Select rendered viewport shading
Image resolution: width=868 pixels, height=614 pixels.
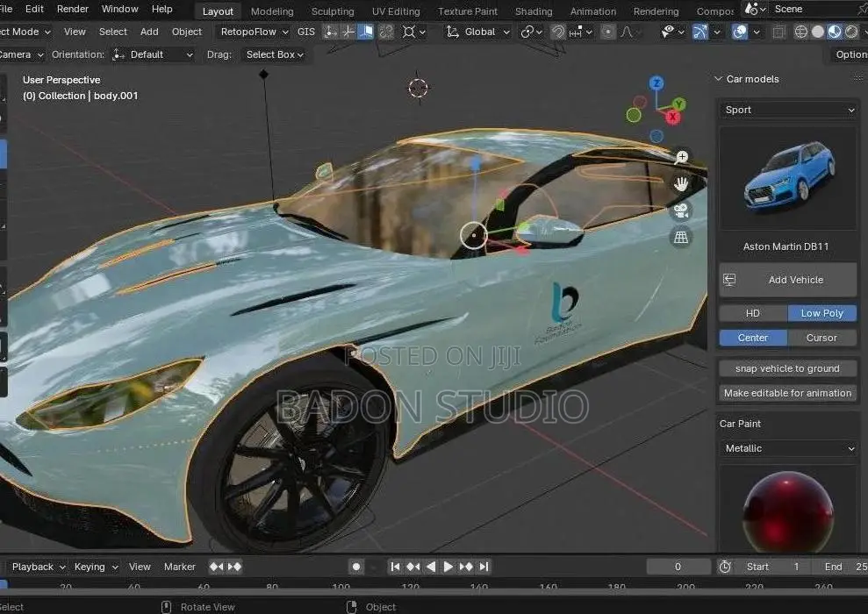tap(851, 32)
